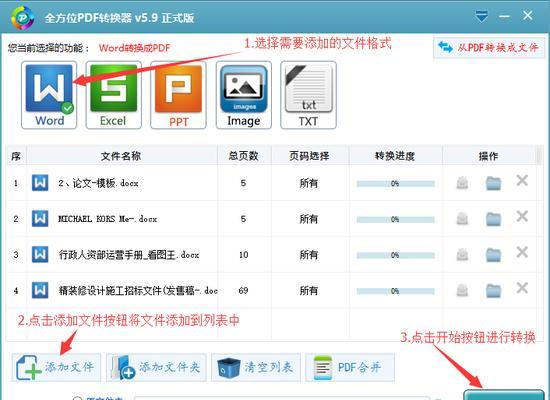The height and width of the screenshot is (400, 550).
Task: Open folder for 2、论文-模板.docx row
Action: pyautogui.click(x=493, y=183)
